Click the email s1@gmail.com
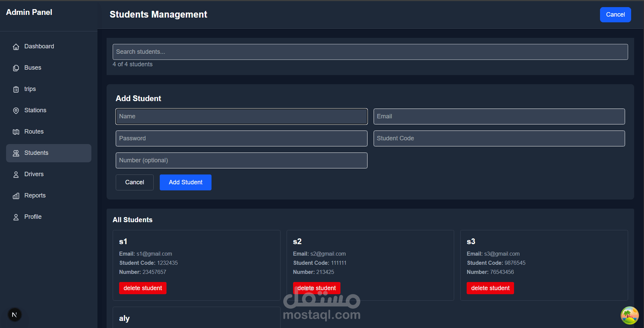The image size is (644, 328). tap(154, 254)
